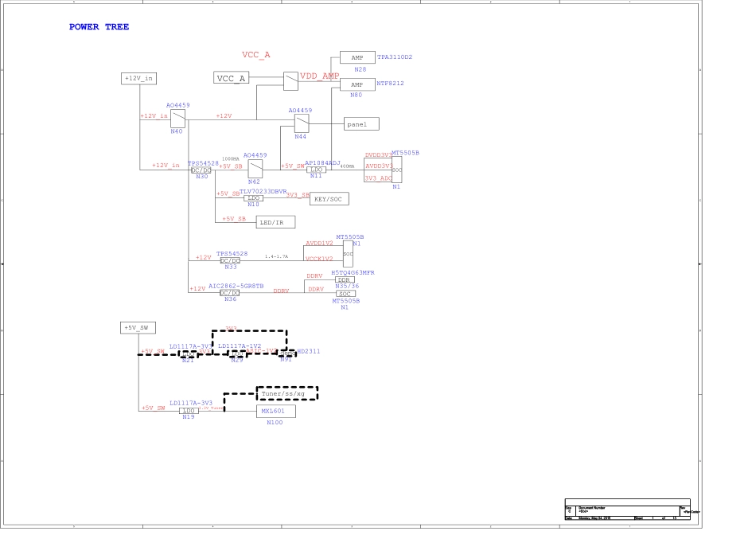Click the dashed Tuner/ss/xg box
The width and height of the screenshot is (756, 535).
click(286, 393)
